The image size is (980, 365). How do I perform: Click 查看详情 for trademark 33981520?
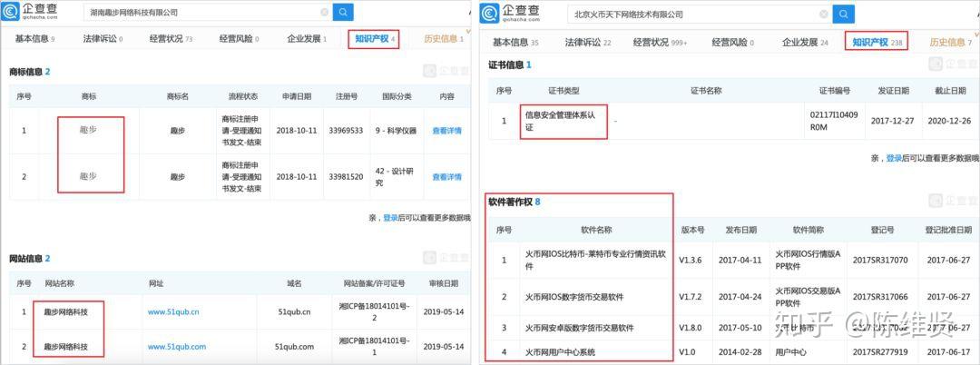tap(446, 177)
